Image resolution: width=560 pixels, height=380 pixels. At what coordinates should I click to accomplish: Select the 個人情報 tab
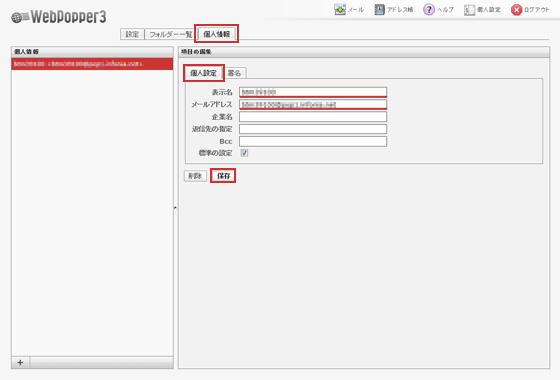click(x=216, y=34)
